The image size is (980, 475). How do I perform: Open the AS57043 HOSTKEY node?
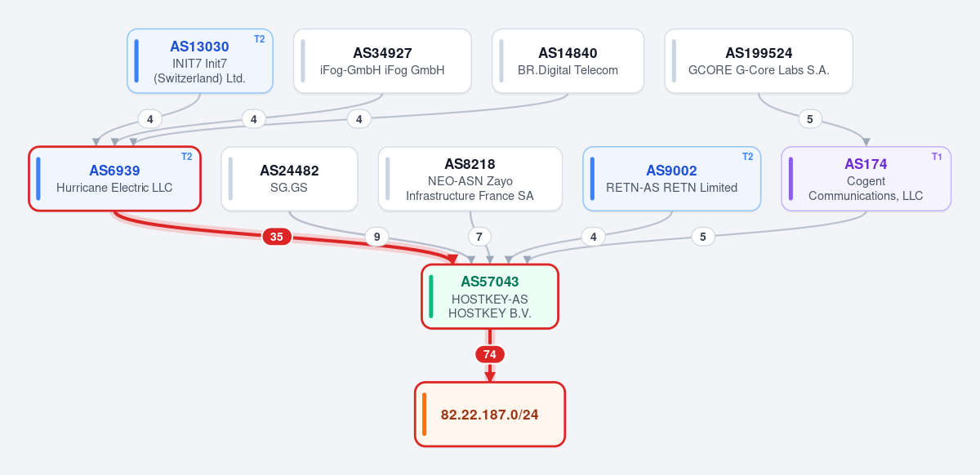click(x=490, y=296)
